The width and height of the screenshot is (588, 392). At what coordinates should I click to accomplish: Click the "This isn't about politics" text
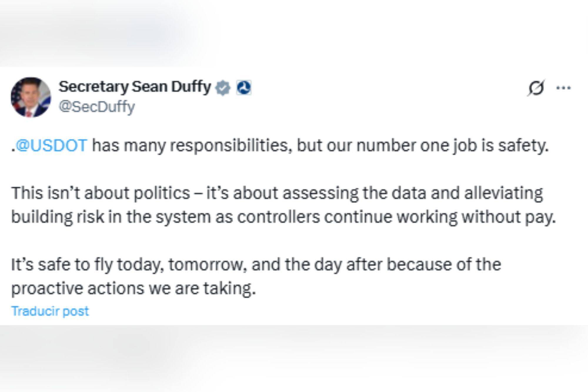tap(101, 193)
